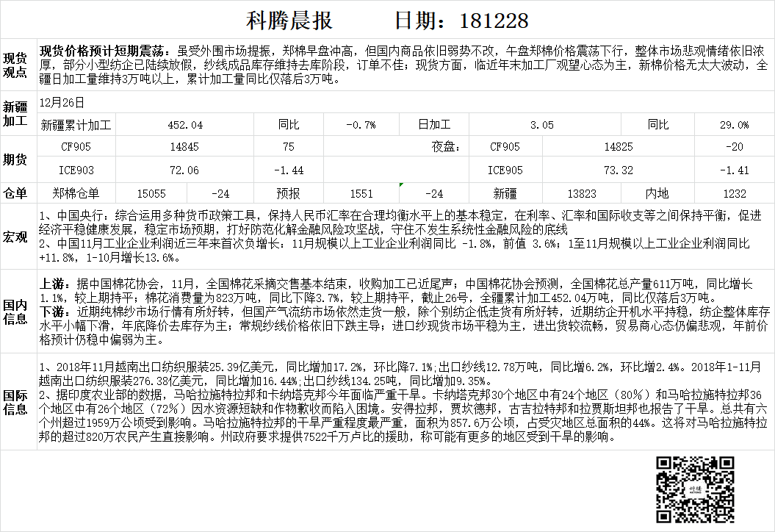
Task: Select the 29.0% cell
Action: (x=735, y=125)
